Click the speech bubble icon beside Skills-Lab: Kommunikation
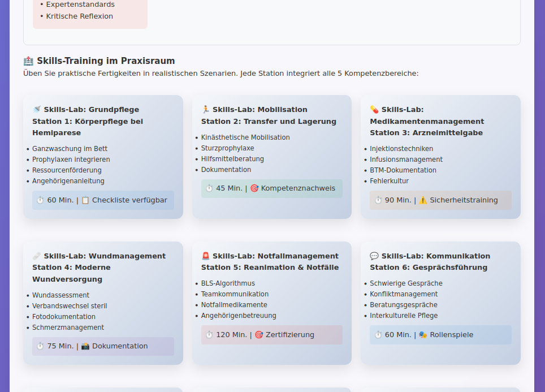The width and height of the screenshot is (545, 392). pyautogui.click(x=374, y=256)
